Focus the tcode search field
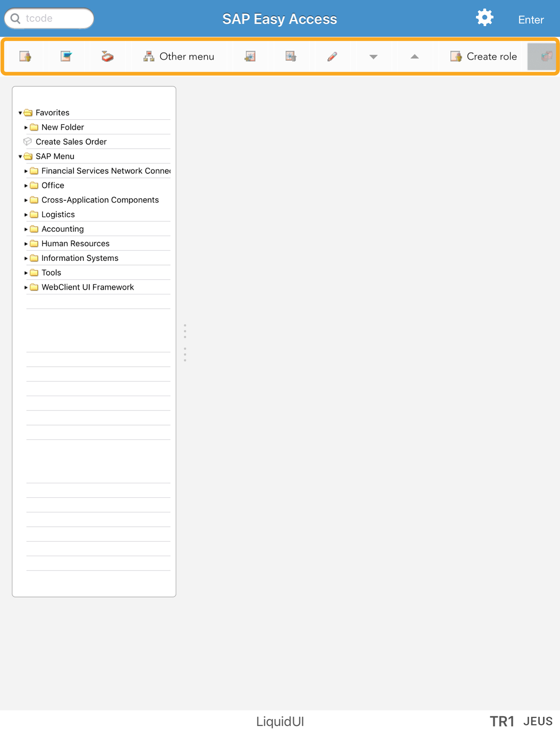The height and width of the screenshot is (732, 560). tap(54, 18)
